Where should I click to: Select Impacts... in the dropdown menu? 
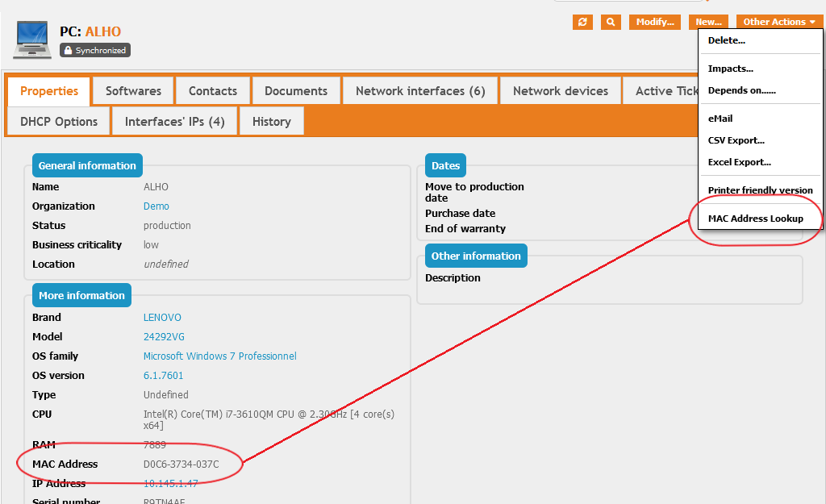[x=730, y=69]
